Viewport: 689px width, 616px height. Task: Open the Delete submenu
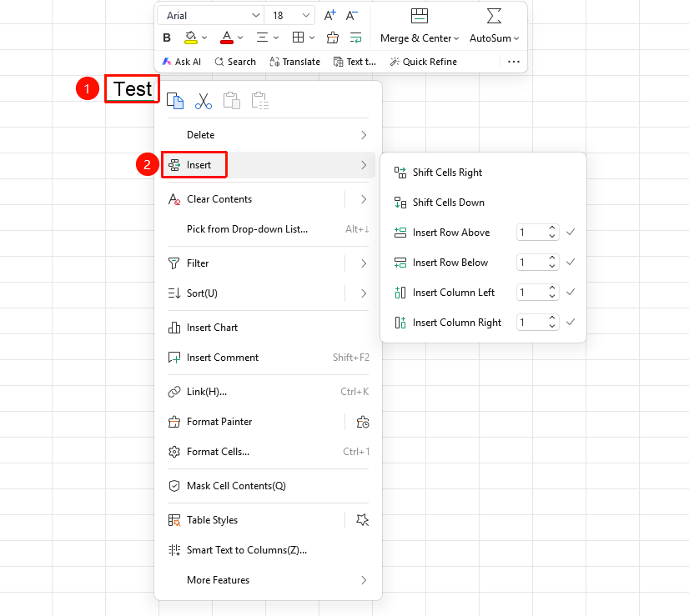coord(268,135)
